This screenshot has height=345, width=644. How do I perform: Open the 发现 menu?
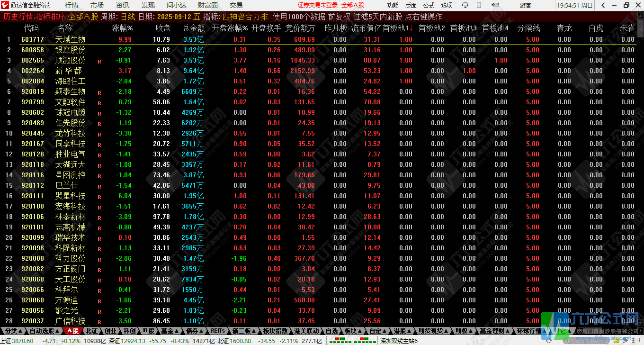148,5
